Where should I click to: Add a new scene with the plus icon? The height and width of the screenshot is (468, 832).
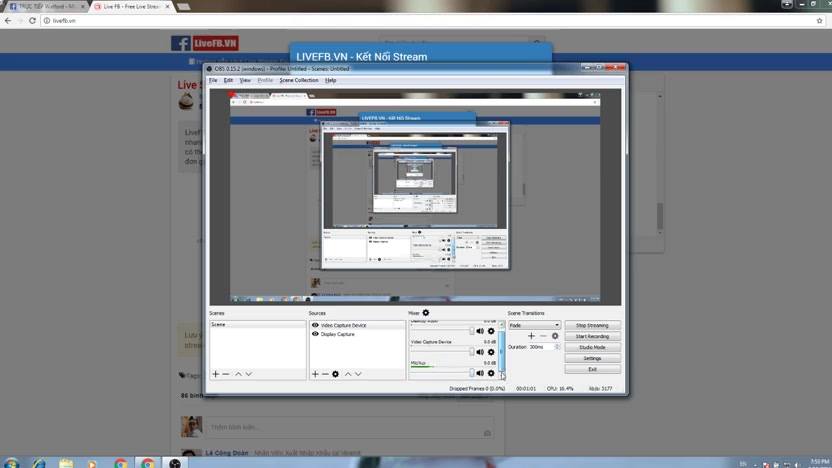click(x=215, y=374)
